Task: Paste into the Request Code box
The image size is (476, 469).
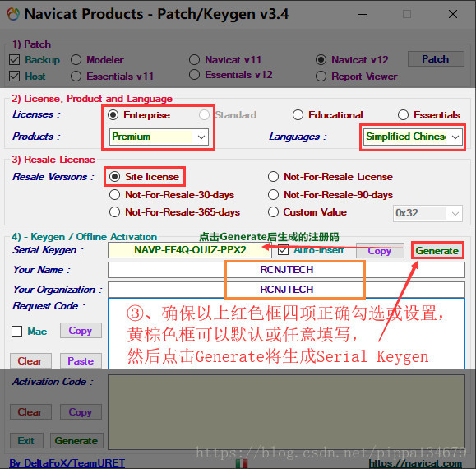Action: (x=81, y=360)
